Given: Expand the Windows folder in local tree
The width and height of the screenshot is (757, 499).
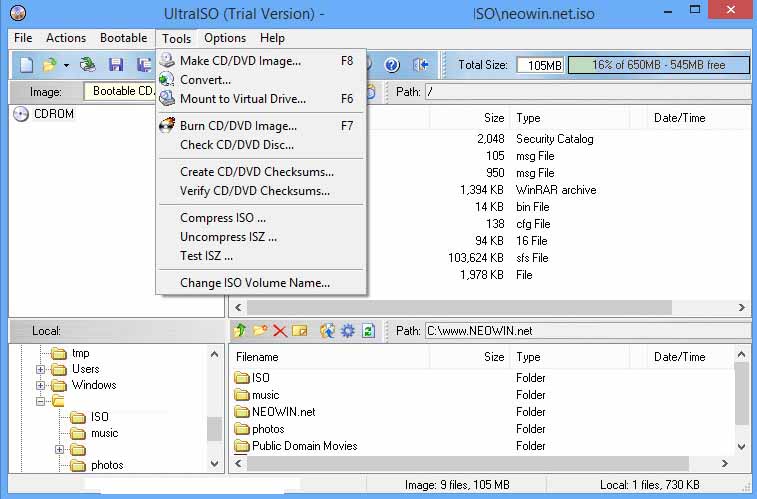Looking at the screenshot, I should [x=41, y=386].
